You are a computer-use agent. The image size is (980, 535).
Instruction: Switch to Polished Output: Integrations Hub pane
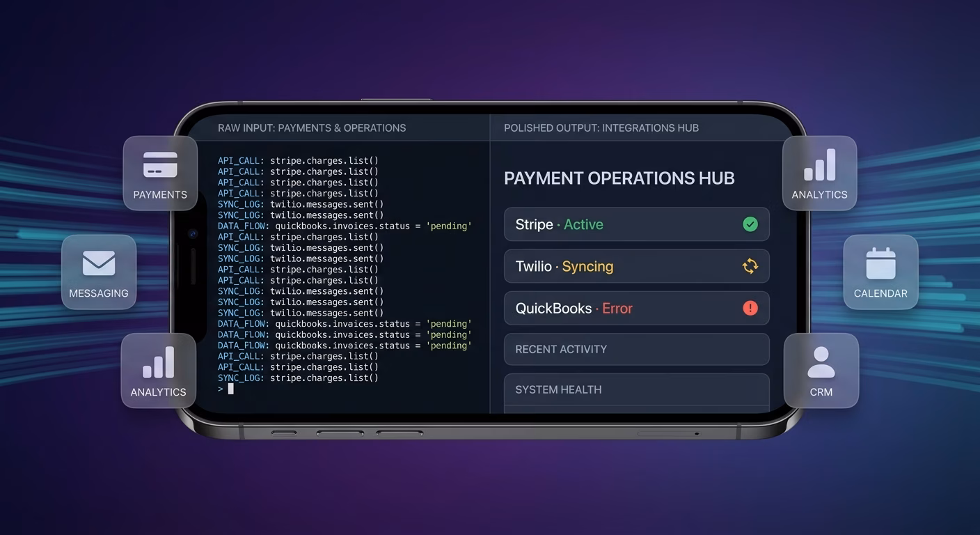point(601,128)
